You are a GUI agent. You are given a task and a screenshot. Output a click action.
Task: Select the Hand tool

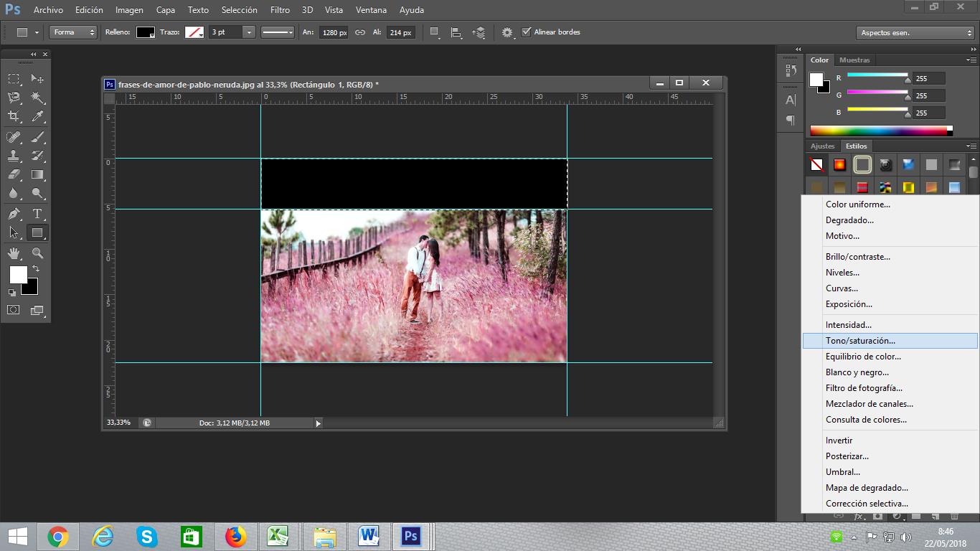tap(14, 253)
